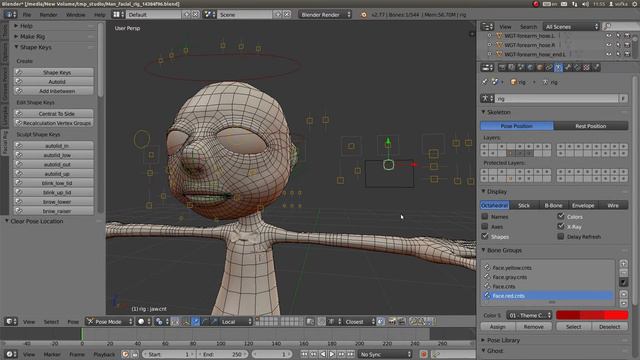Open the File menu

[x=27, y=14]
